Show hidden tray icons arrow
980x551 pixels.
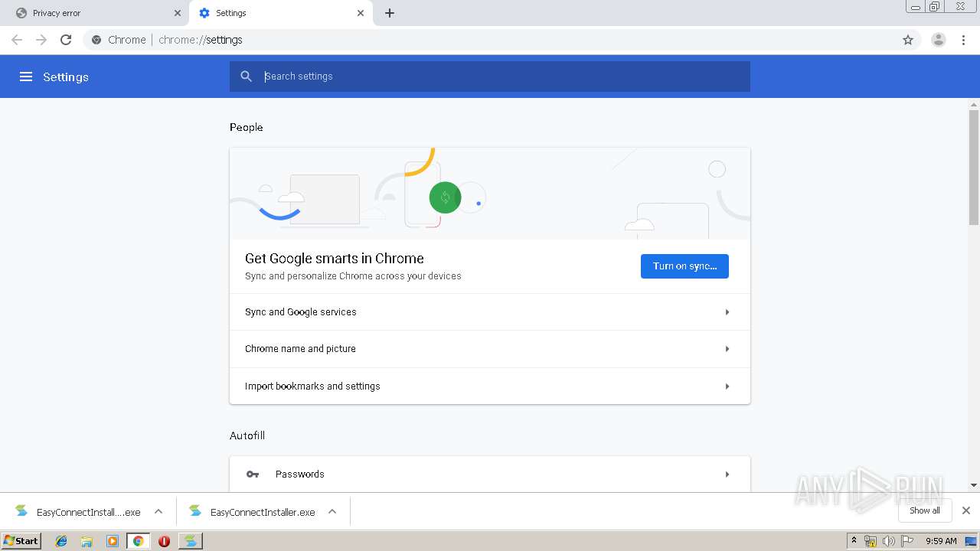point(854,541)
